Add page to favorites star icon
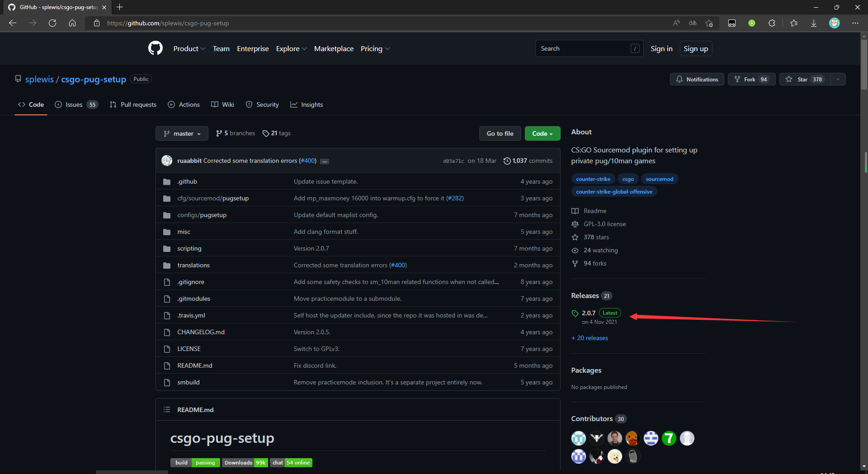The width and height of the screenshot is (868, 474). tap(709, 23)
